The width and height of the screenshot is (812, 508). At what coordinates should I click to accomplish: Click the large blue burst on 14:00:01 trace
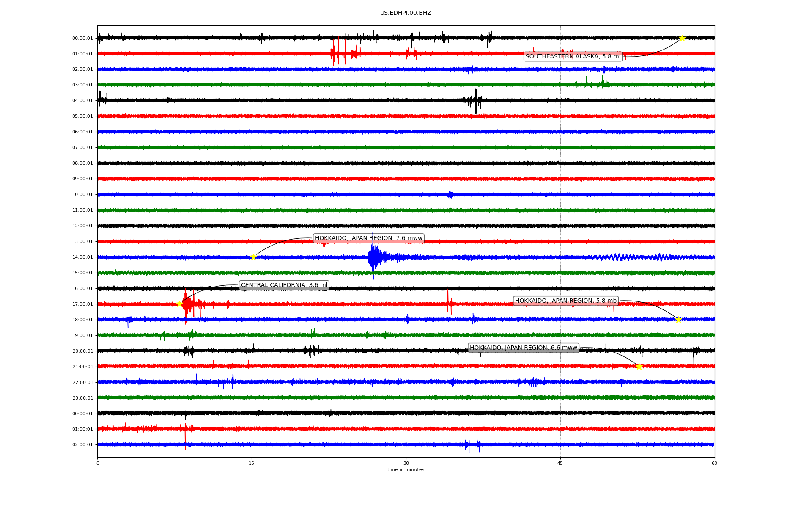click(373, 257)
